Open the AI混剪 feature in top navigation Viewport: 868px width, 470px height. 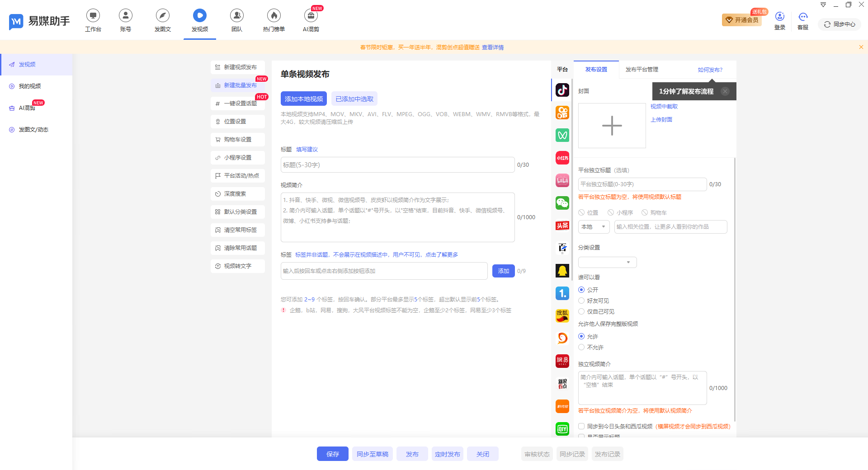[x=311, y=20]
